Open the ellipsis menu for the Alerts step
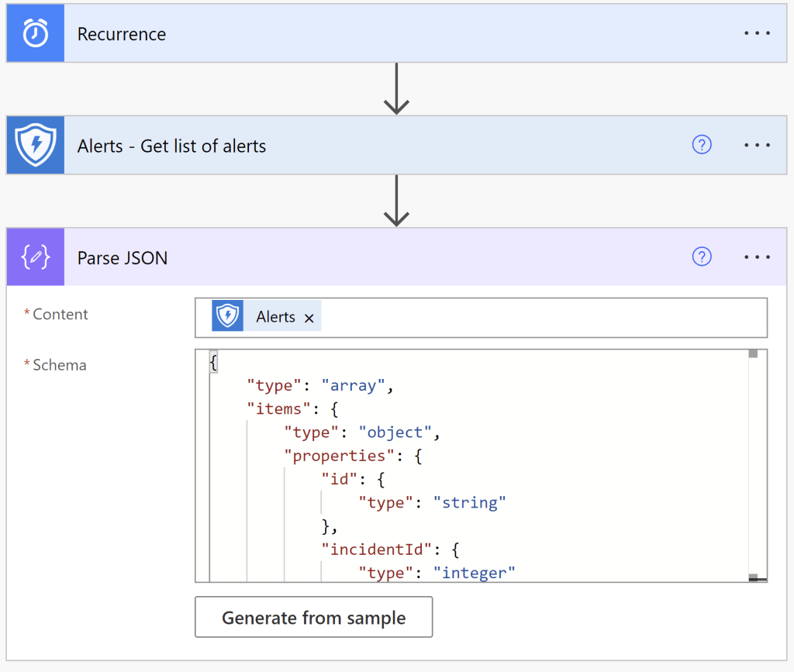The height and width of the screenshot is (672, 794). pos(757,145)
